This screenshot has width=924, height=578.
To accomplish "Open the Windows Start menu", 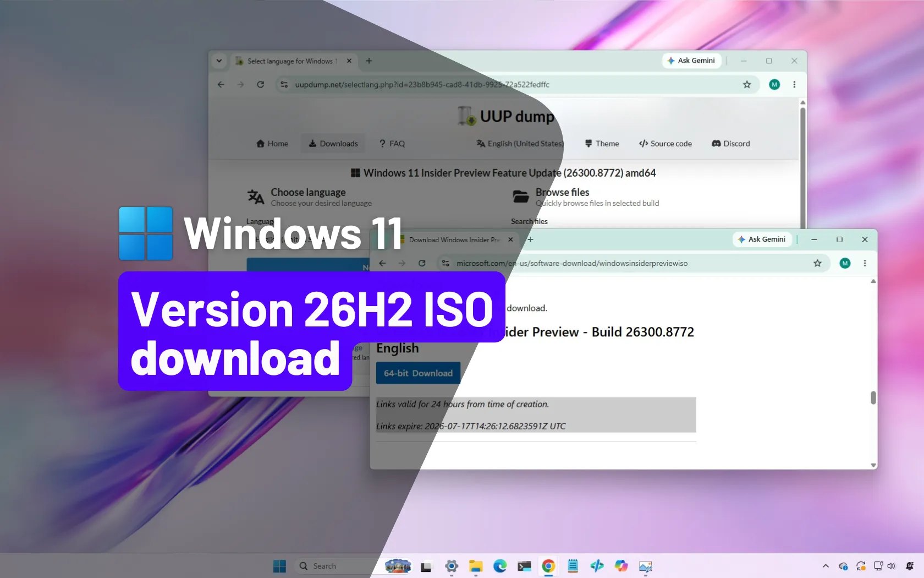I will 279,566.
